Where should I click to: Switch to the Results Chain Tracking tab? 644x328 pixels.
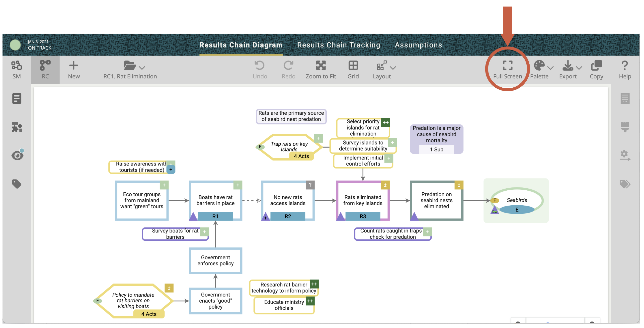[x=338, y=45]
